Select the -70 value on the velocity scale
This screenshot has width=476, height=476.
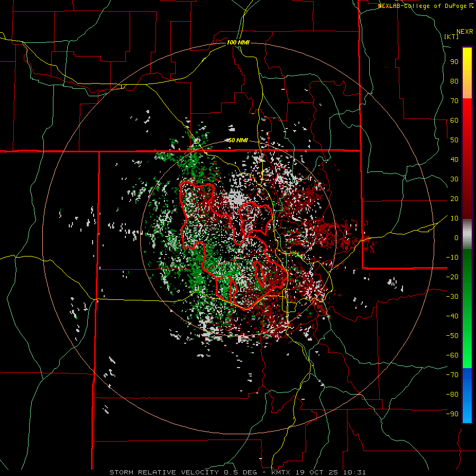(x=452, y=375)
